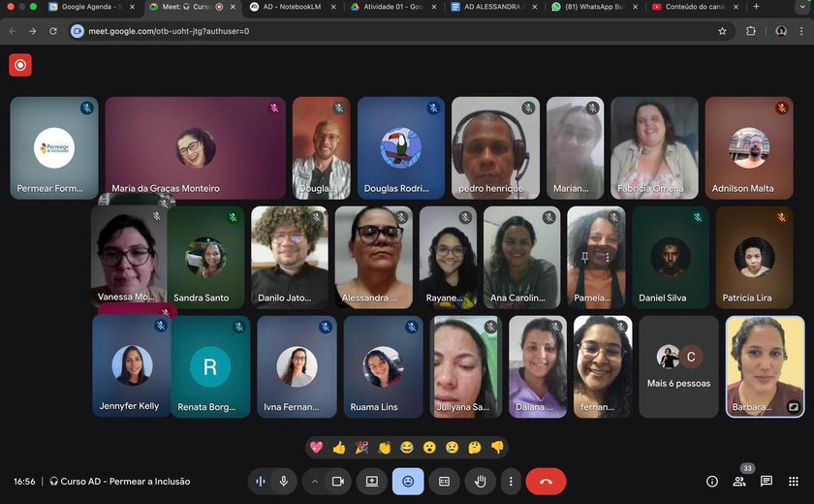Show the participants list icon

[x=739, y=481]
